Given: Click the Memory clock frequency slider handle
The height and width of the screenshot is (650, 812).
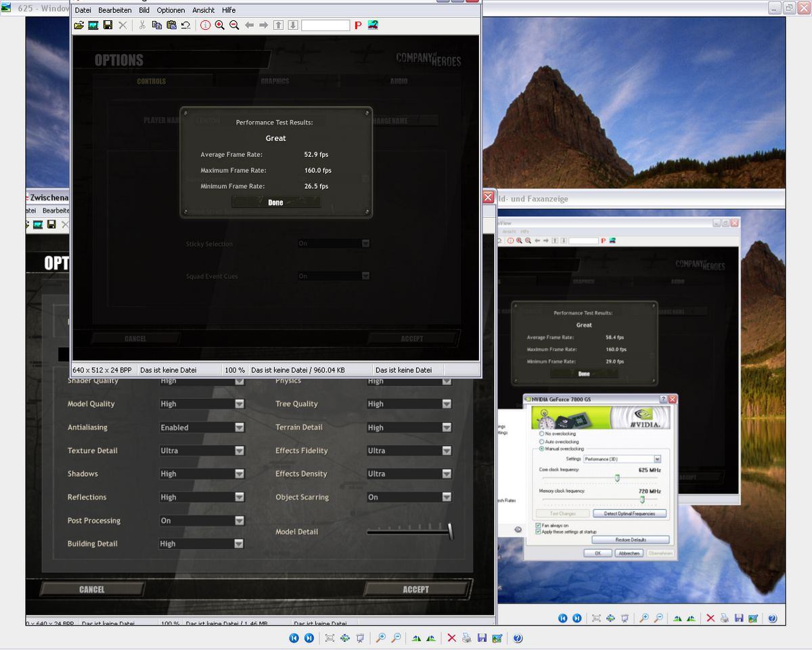Looking at the screenshot, I should [x=642, y=500].
